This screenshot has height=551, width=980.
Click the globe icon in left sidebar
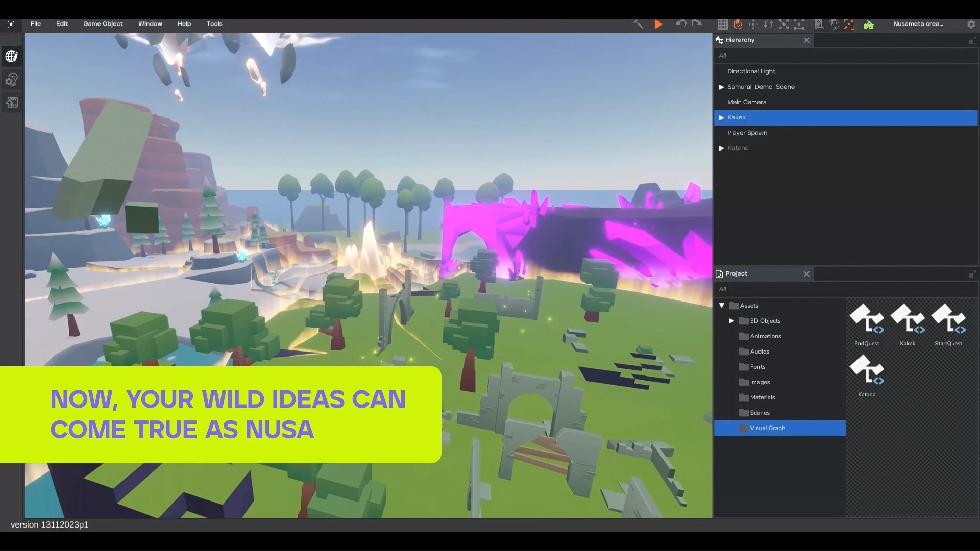(12, 56)
